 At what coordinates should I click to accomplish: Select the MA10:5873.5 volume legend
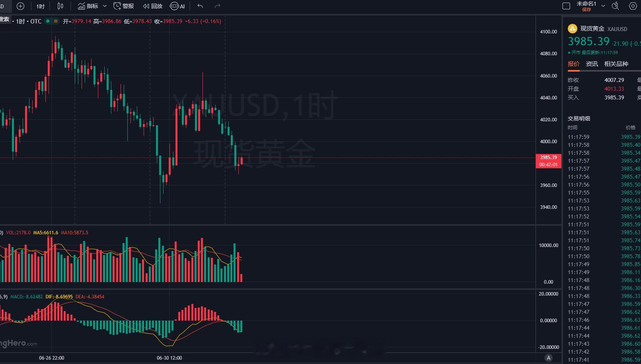pos(75,233)
